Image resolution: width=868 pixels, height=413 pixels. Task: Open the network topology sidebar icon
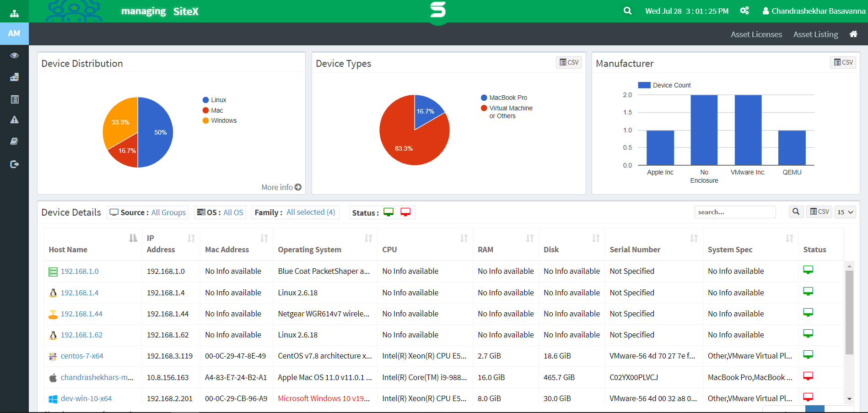14,13
